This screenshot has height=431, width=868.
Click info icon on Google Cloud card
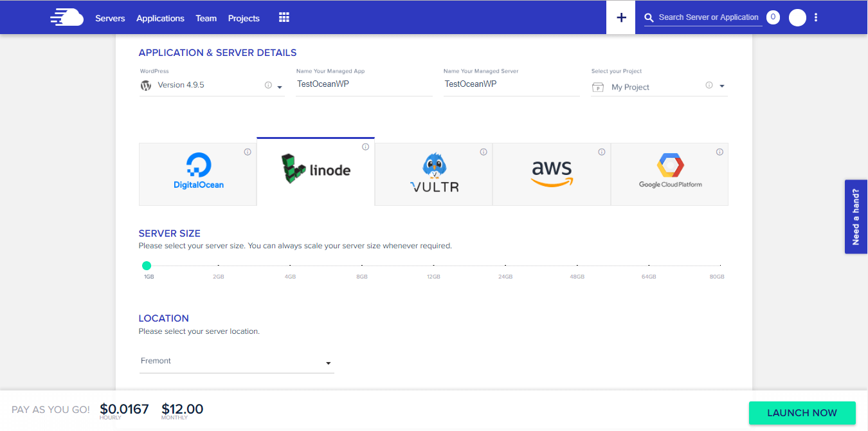719,152
